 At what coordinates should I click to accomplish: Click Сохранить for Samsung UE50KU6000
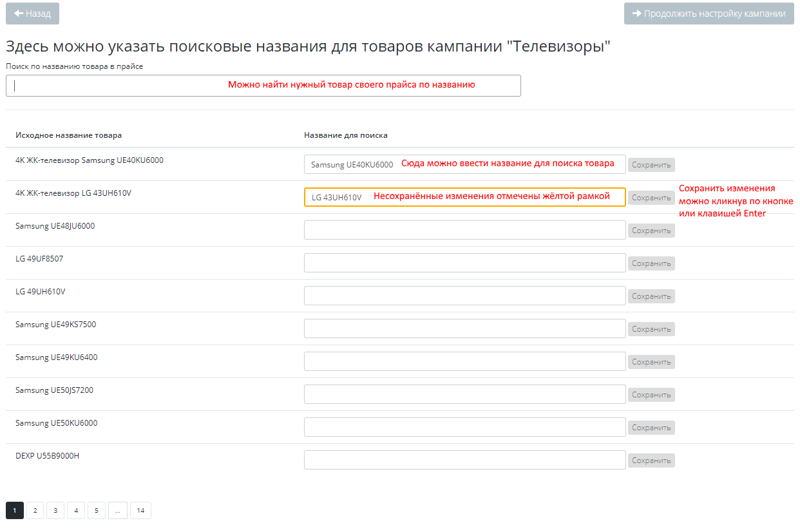651,428
